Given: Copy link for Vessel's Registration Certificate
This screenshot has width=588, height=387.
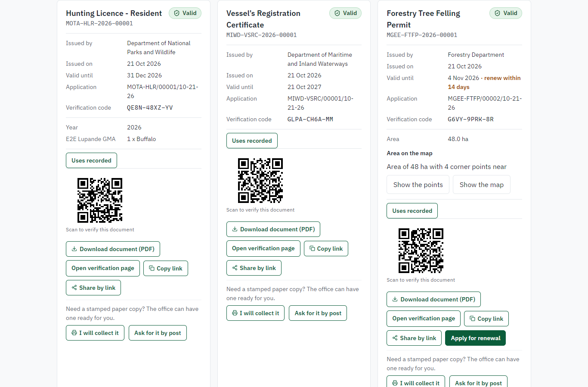Looking at the screenshot, I should coord(326,249).
